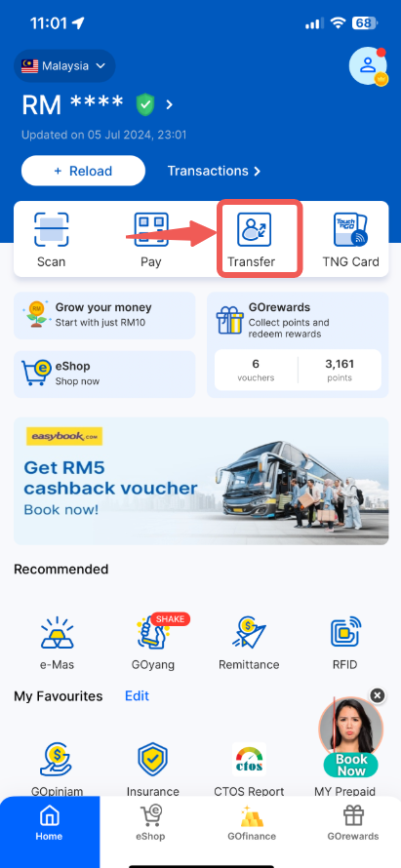Open the TNG Card icon
The width and height of the screenshot is (401, 868).
click(x=350, y=229)
